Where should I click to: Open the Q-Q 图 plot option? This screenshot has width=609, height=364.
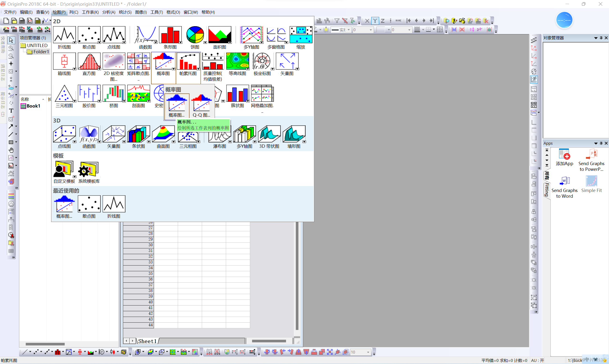coord(201,103)
